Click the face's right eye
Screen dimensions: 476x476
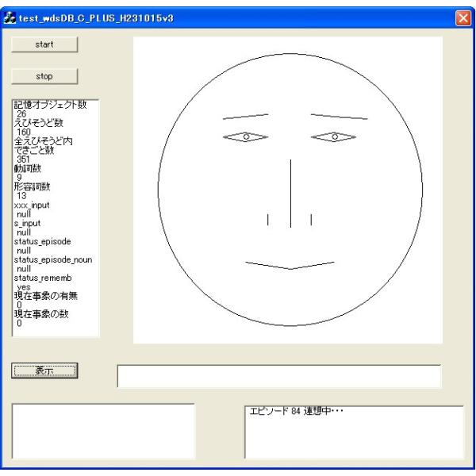tap(334, 136)
